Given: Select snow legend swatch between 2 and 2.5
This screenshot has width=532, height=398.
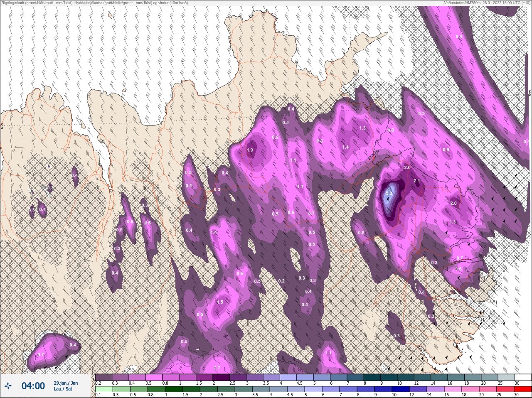Looking at the screenshot, I should [x=221, y=377].
